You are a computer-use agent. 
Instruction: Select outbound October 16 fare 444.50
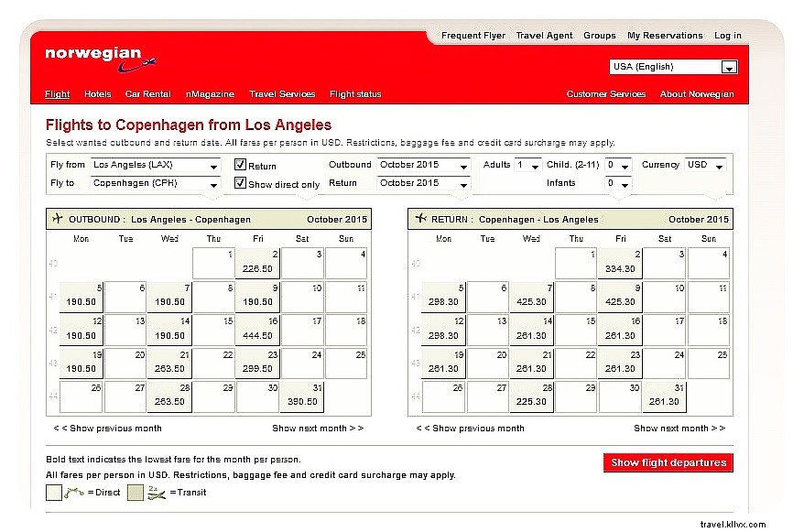(x=257, y=330)
